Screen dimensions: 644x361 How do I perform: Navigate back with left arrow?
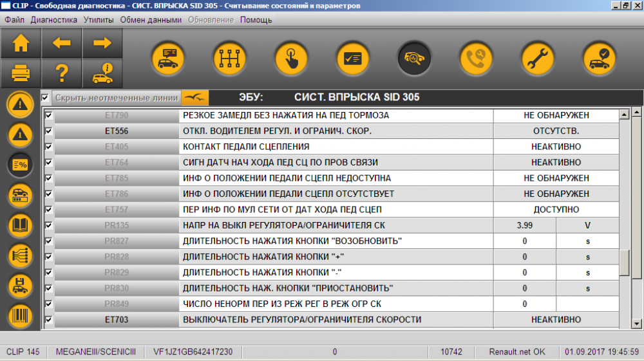pyautogui.click(x=62, y=43)
